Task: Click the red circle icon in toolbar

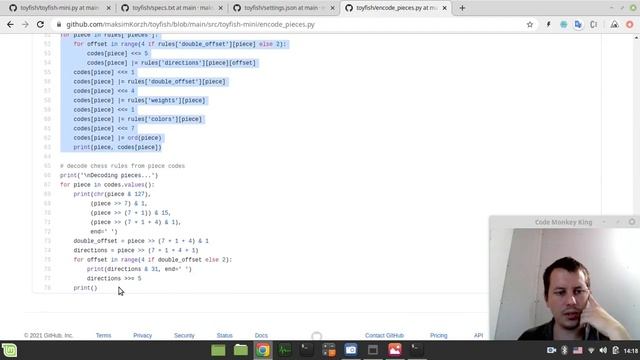Action: click(x=630, y=24)
